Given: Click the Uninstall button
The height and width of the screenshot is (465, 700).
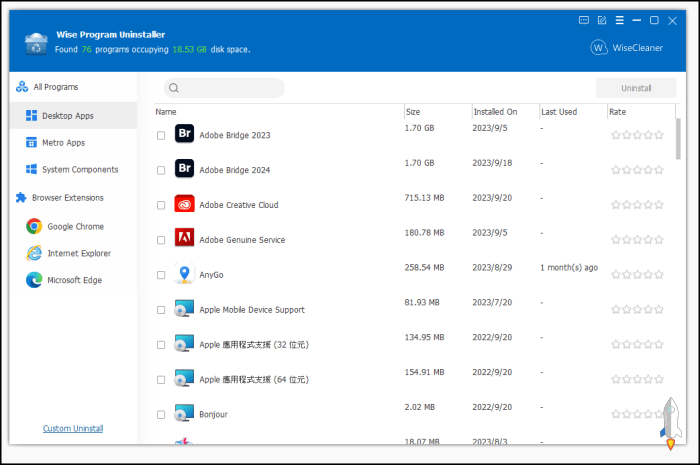Looking at the screenshot, I should (636, 88).
